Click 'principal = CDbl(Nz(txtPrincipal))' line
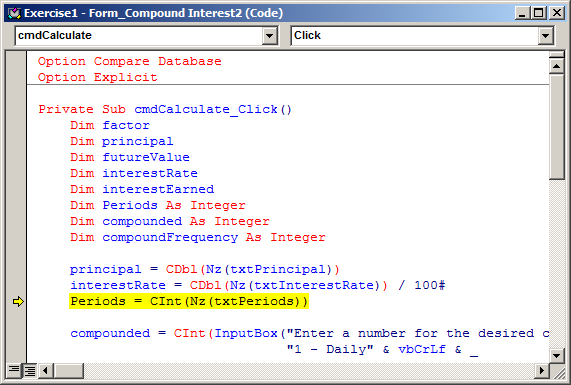571x385 pixels. 205,270
